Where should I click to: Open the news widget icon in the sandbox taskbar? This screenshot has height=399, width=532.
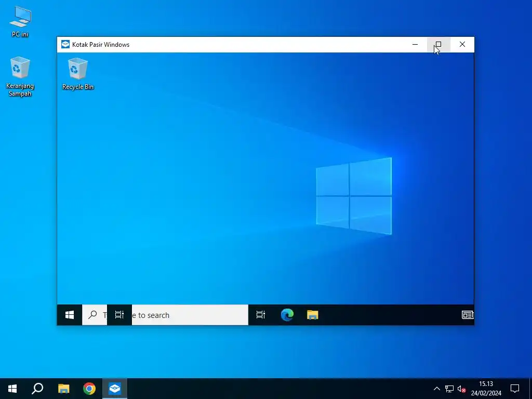[468, 315]
